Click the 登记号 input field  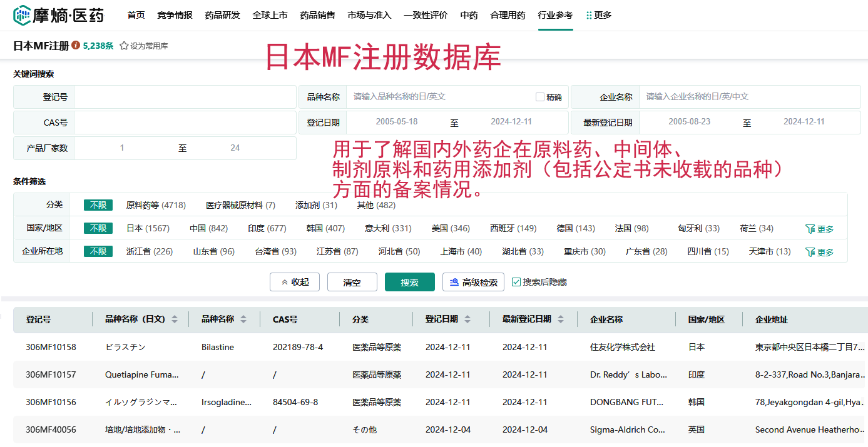(185, 97)
